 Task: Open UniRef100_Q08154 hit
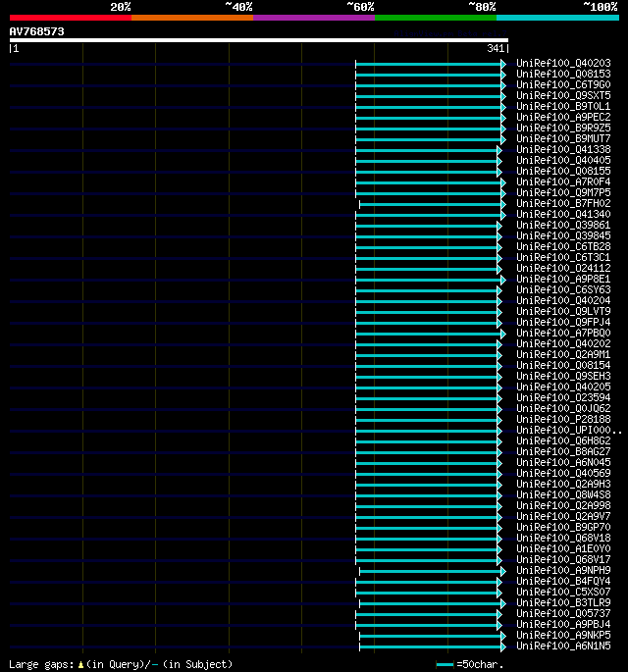pyautogui.click(x=563, y=366)
